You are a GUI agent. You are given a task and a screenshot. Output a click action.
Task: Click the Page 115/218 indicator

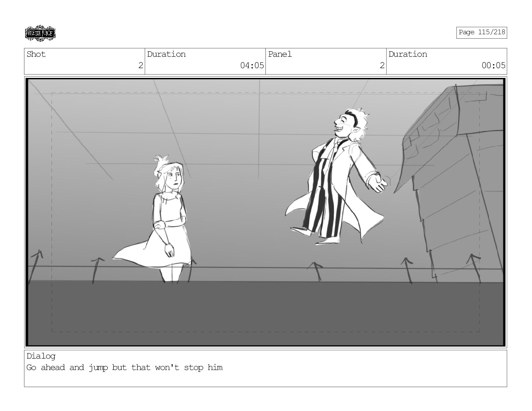point(481,32)
